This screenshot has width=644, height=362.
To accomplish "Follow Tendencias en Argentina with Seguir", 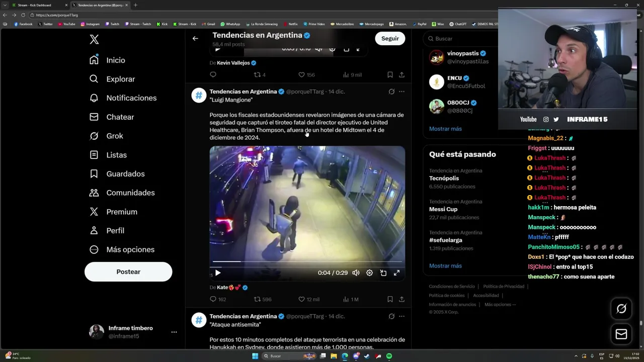I will pyautogui.click(x=390, y=38).
